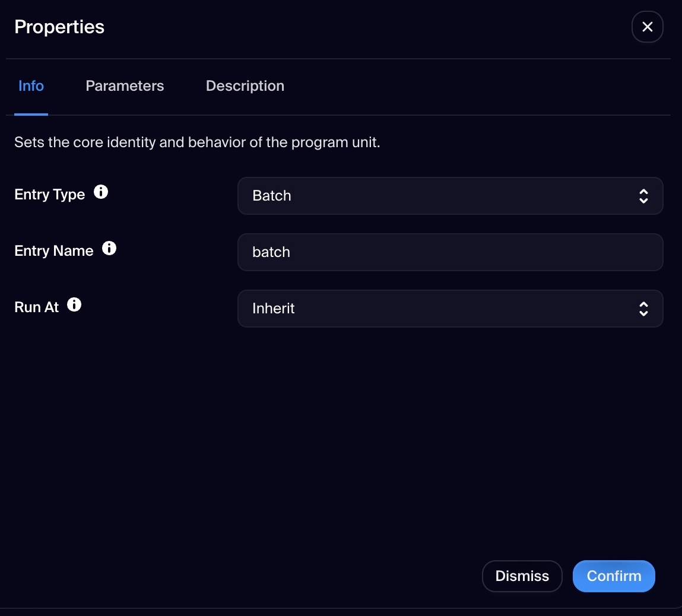Click the info icon beside Entry Type
682x616 pixels.
point(101,192)
